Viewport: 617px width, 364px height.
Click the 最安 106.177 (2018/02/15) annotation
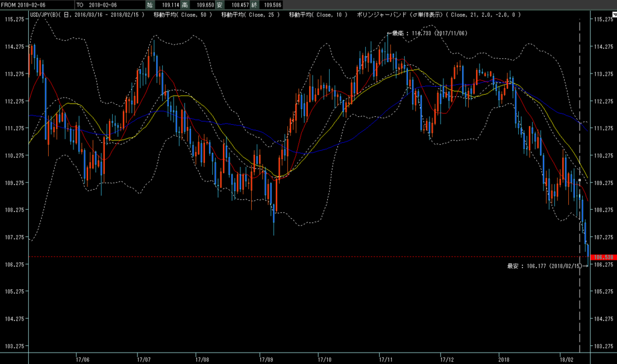(x=547, y=266)
